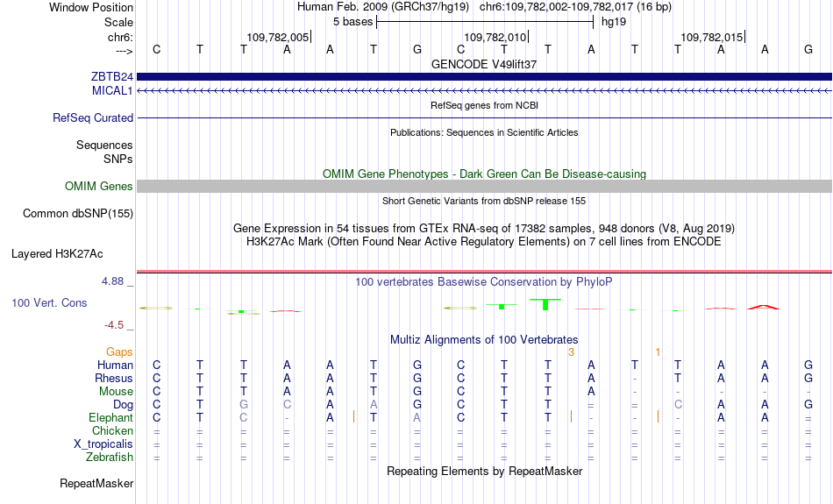The image size is (833, 504).
Task: Click the gray OMIM Genes bar
Action: coord(484,186)
